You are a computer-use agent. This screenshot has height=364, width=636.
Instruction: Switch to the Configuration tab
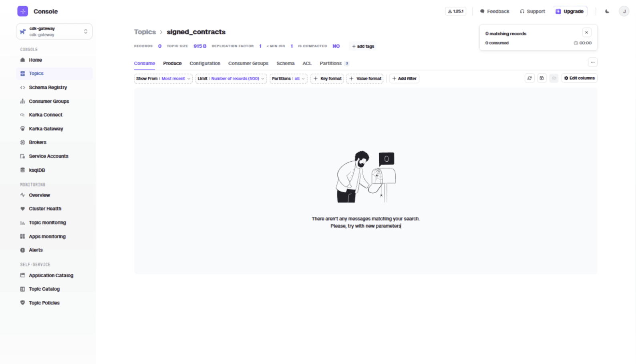tap(205, 64)
